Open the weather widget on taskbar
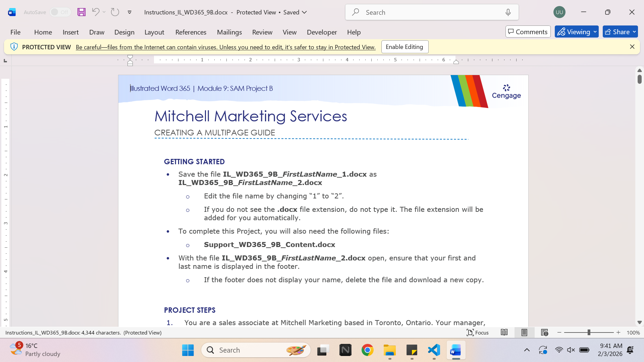 [35, 350]
